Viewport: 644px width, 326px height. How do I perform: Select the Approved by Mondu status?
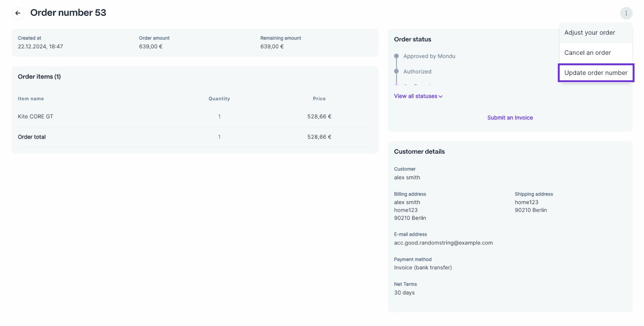click(429, 56)
